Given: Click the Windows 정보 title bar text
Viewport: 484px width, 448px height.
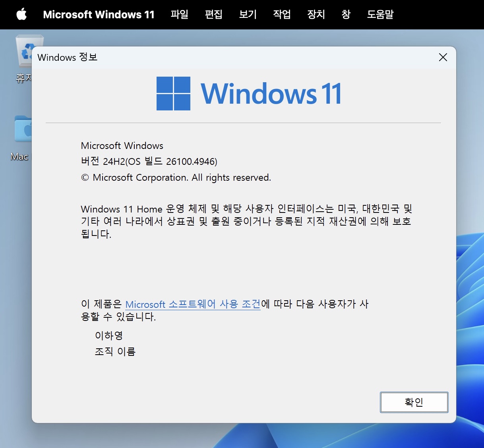Looking at the screenshot, I should (68, 57).
